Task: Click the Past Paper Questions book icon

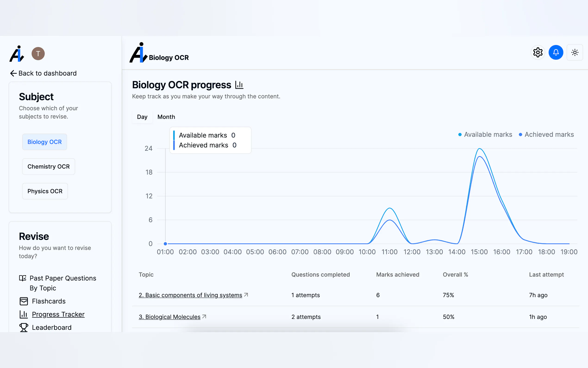Action: [23, 278]
